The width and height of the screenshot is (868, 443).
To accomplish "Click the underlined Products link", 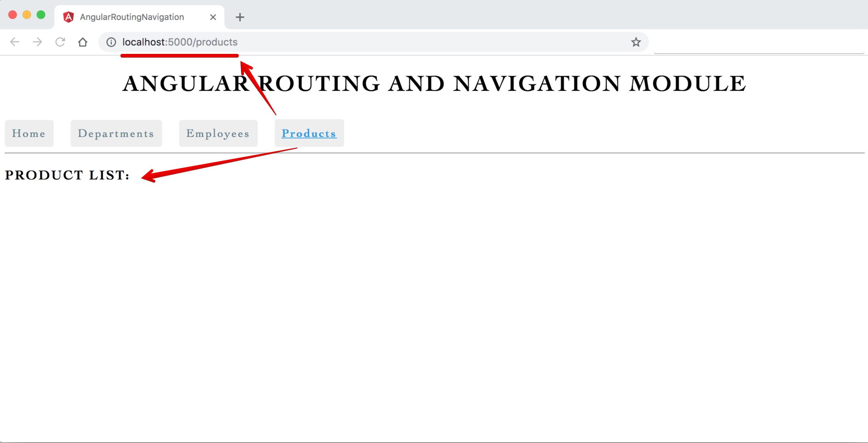I will click(x=309, y=133).
